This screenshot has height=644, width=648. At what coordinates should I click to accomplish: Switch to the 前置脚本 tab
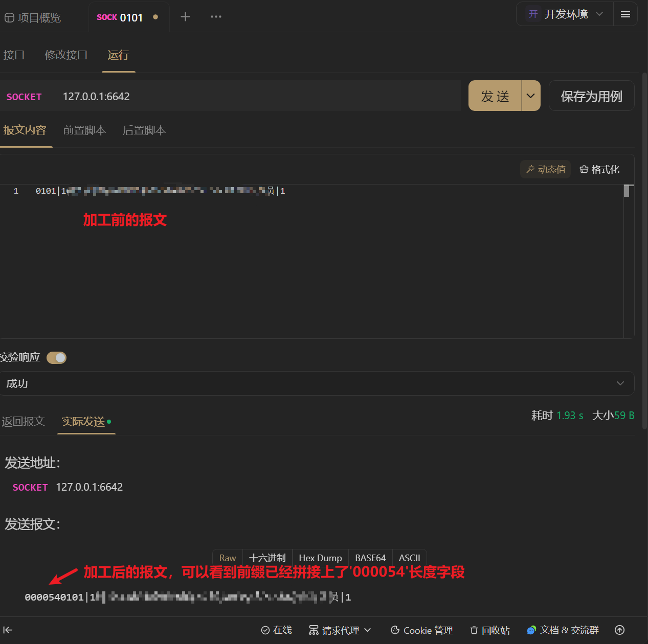pos(84,130)
